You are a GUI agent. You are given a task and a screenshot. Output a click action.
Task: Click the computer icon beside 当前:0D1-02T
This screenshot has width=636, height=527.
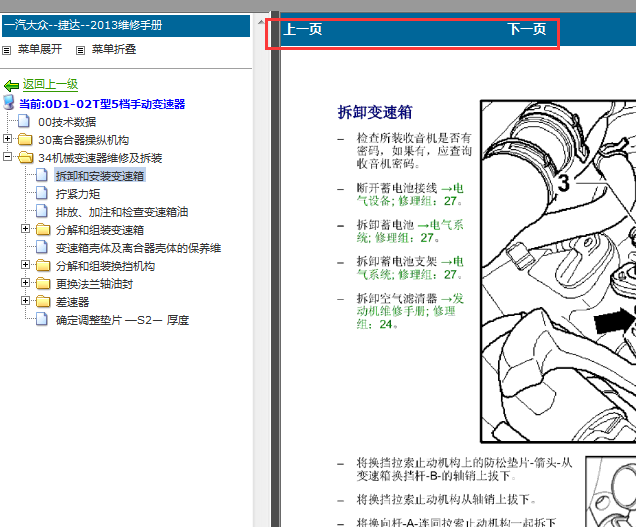coord(9,103)
